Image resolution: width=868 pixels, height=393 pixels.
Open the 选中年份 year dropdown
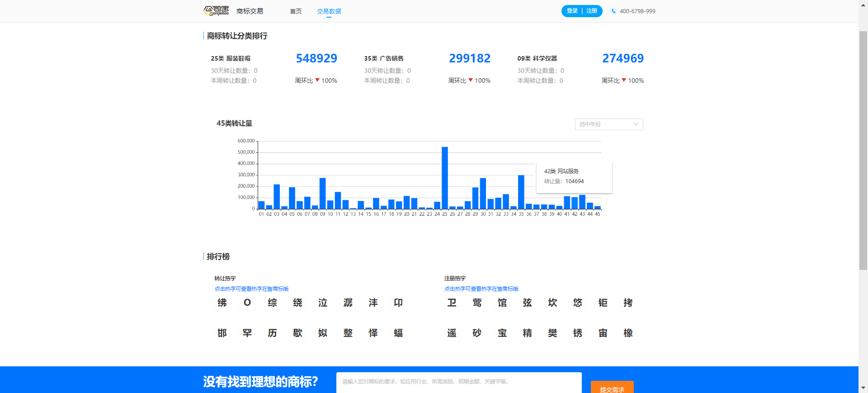tap(609, 124)
